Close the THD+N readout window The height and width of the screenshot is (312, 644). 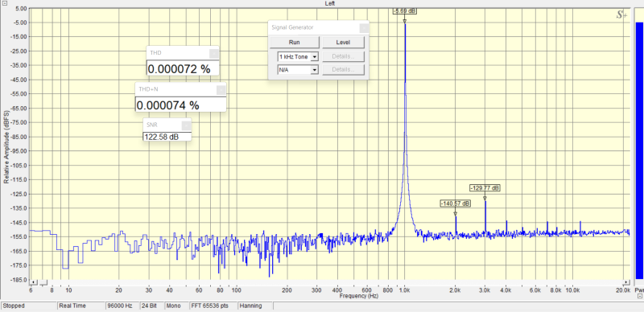(221, 89)
